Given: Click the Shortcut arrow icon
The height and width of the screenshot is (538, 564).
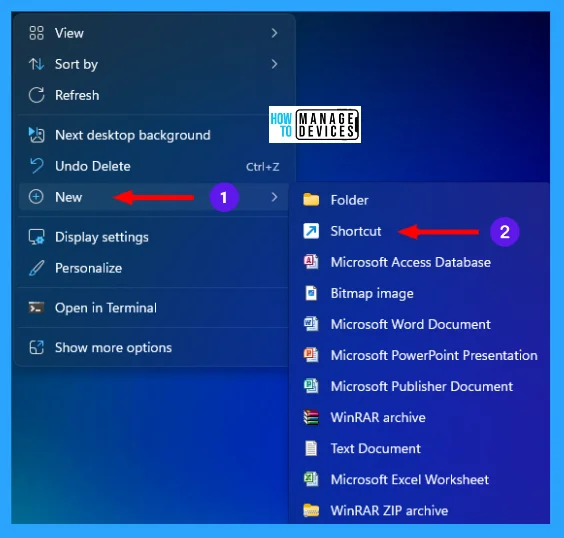Looking at the screenshot, I should tap(311, 231).
